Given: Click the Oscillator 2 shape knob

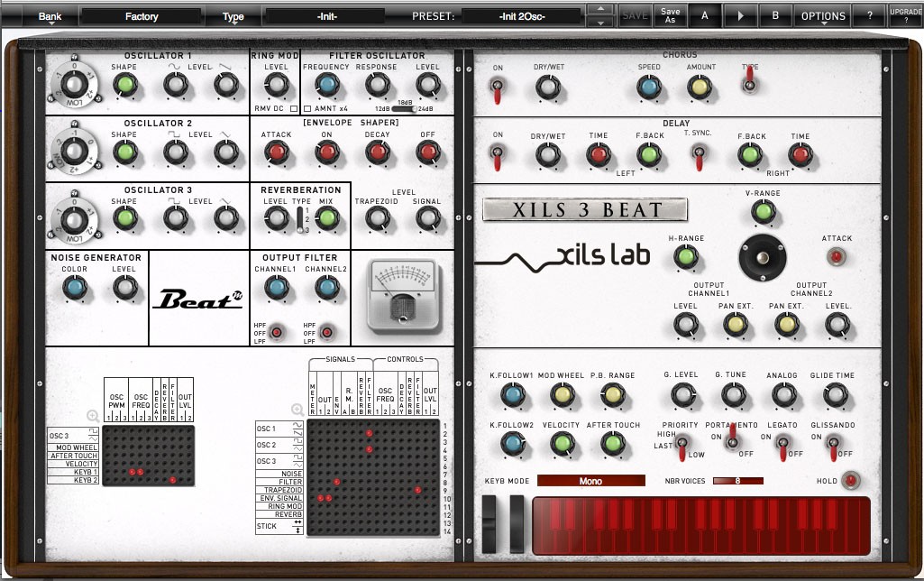Looking at the screenshot, I should 124,152.
